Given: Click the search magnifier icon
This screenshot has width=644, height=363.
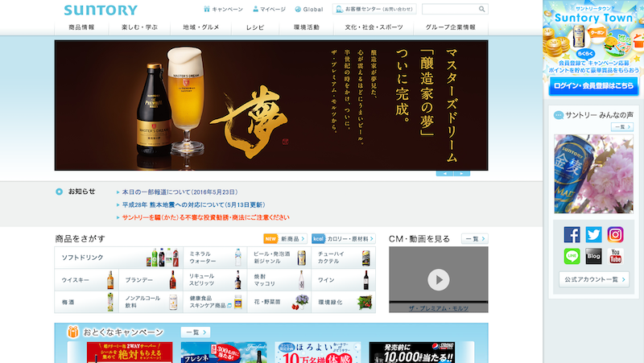Looking at the screenshot, I should click(x=481, y=9).
